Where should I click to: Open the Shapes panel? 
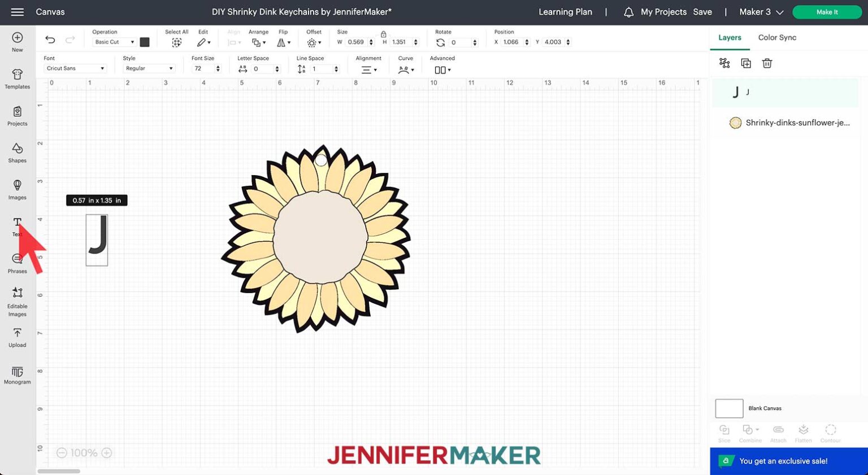pyautogui.click(x=18, y=152)
